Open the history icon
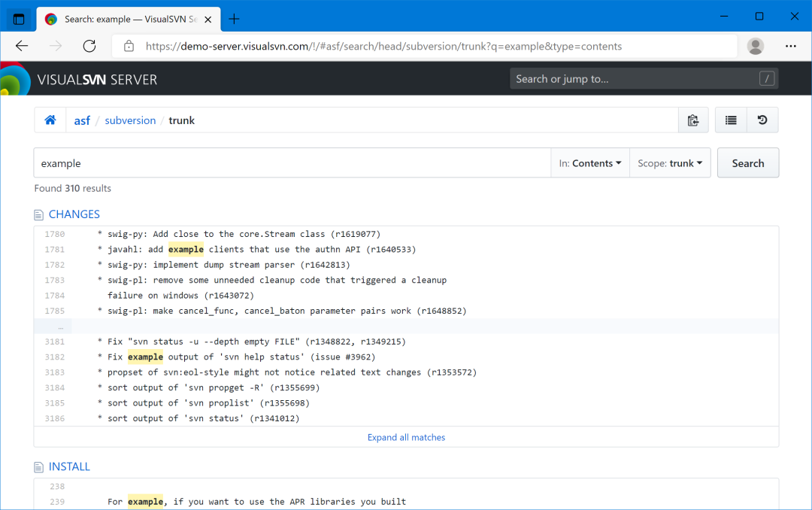 (762, 120)
